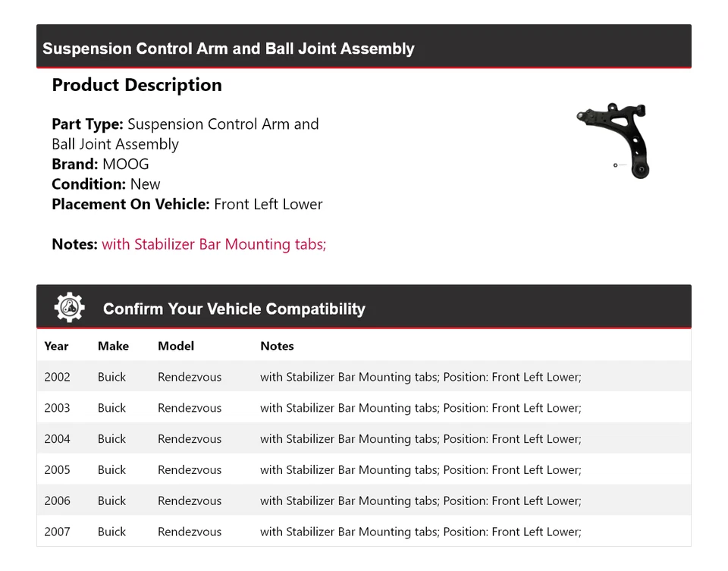Select the Model column header

point(176,346)
